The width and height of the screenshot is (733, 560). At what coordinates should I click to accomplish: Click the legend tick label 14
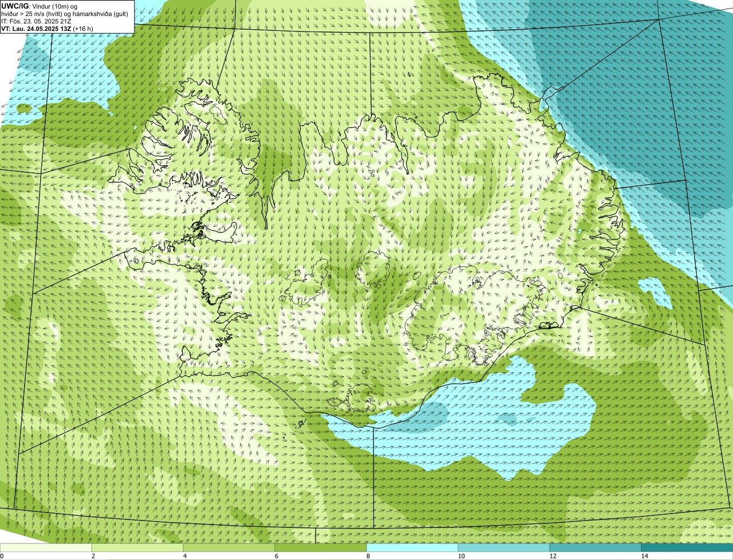tap(644, 556)
